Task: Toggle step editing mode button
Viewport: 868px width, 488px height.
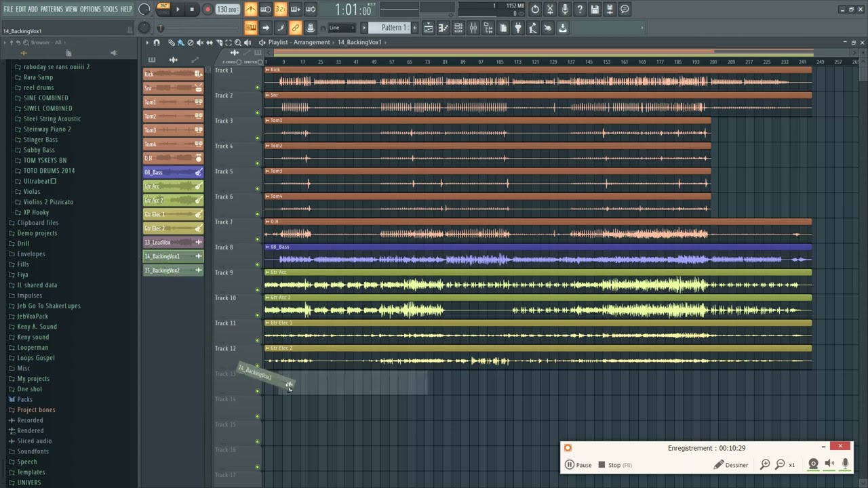Action: 279,28
